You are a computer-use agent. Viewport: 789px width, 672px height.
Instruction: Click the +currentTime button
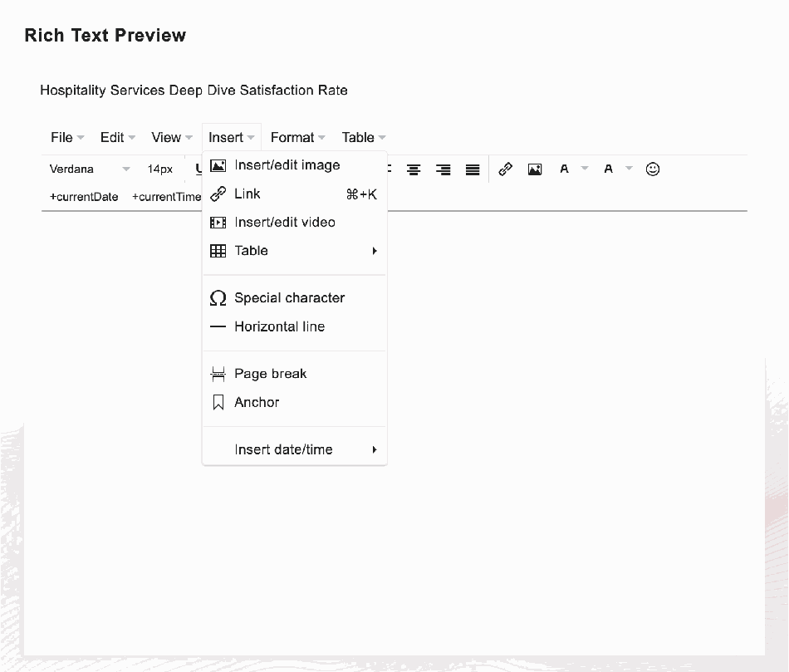coord(167,197)
